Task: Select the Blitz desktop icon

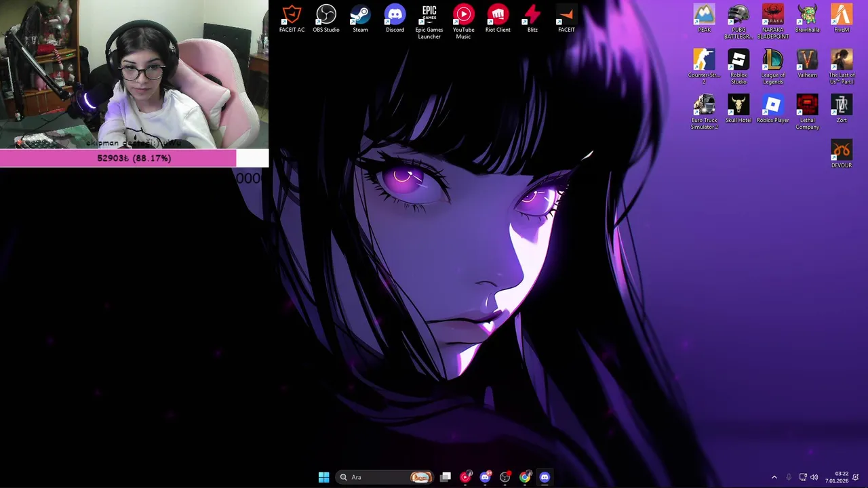Action: 532,19
